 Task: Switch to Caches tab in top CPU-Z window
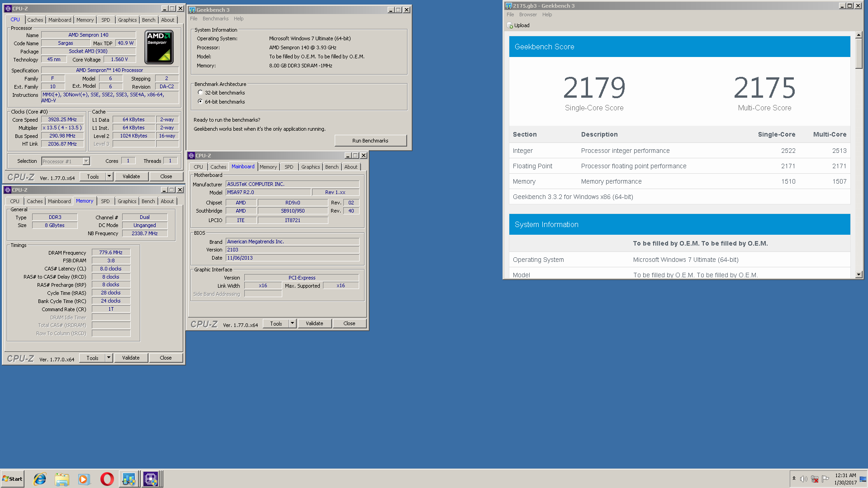coord(35,20)
